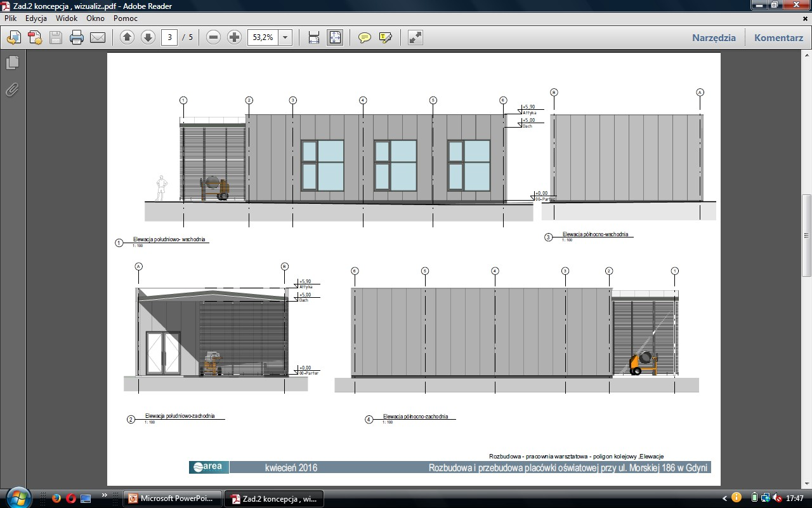Click the area logo in footer
812x508 pixels.
coord(209,467)
